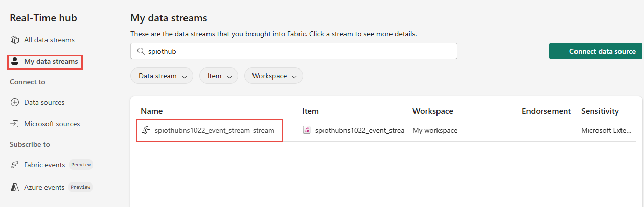
Task: Click the eventstream item icon in Item column
Action: click(307, 130)
